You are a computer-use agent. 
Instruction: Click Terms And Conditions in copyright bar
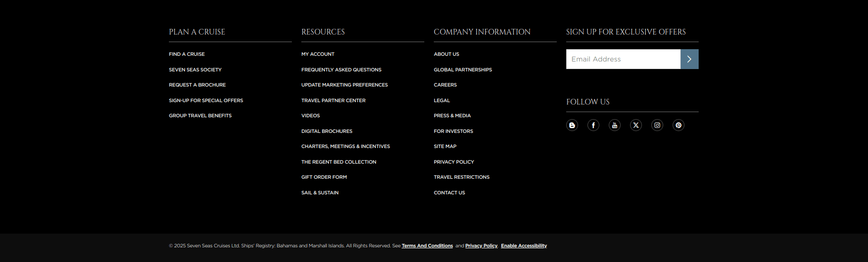click(427, 246)
